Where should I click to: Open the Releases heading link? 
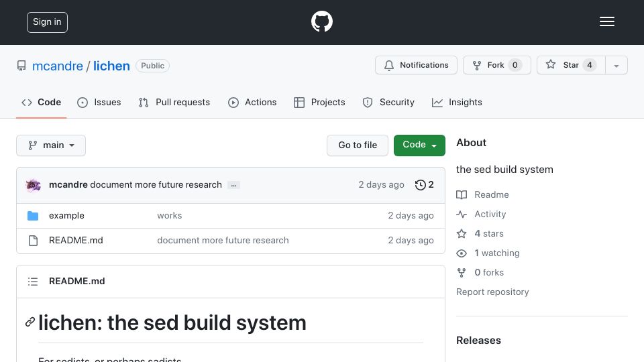[478, 341]
